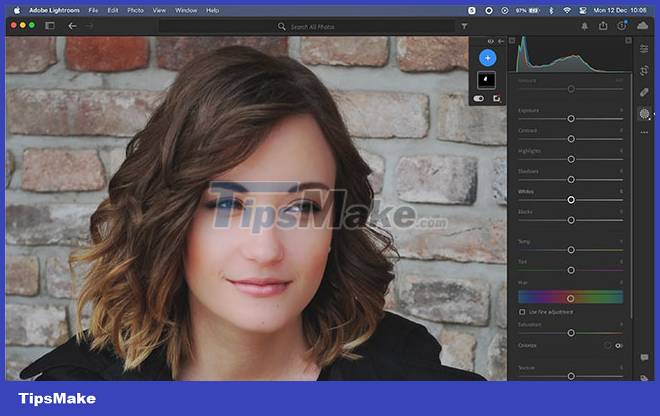The height and width of the screenshot is (416, 660).
Task: Click the battery status indicator
Action: [527, 10]
